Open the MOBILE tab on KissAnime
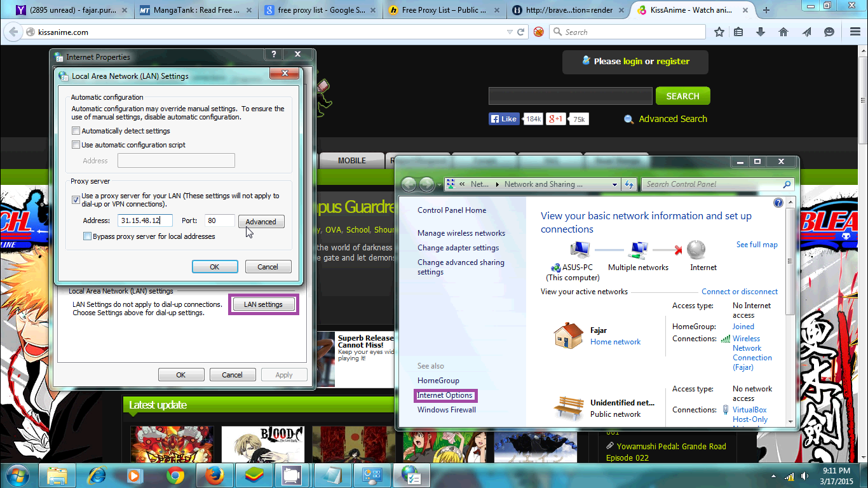Screen dimensions: 868x488 (x=352, y=161)
